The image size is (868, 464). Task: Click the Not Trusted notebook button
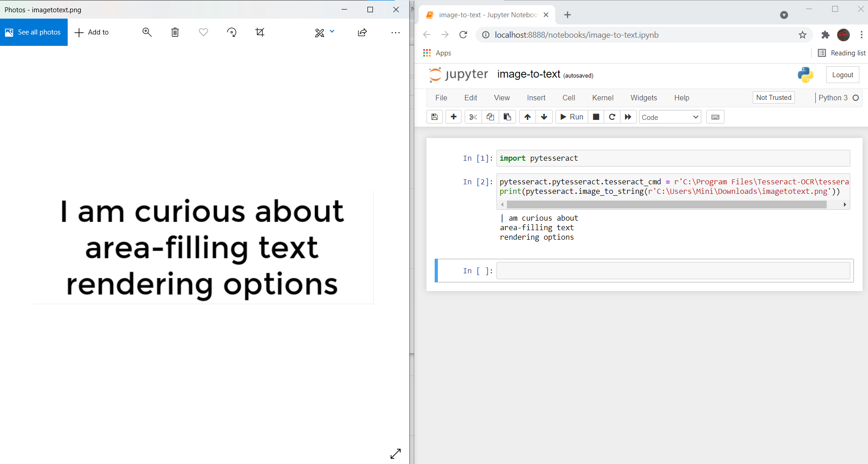[x=774, y=98]
